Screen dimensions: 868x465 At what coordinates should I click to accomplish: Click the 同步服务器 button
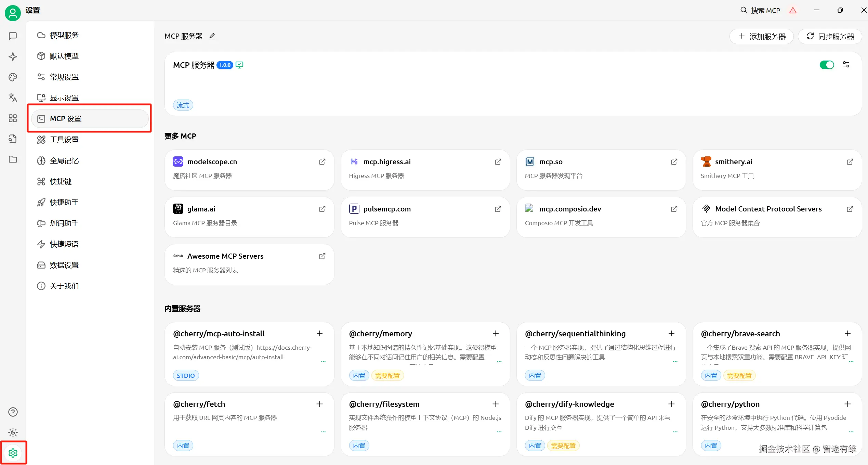830,36
